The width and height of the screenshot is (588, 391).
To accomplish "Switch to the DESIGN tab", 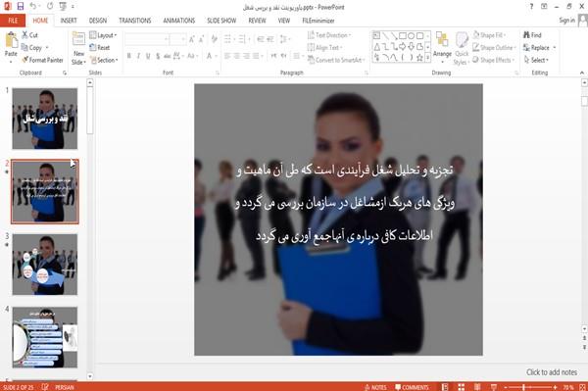I will pos(98,21).
